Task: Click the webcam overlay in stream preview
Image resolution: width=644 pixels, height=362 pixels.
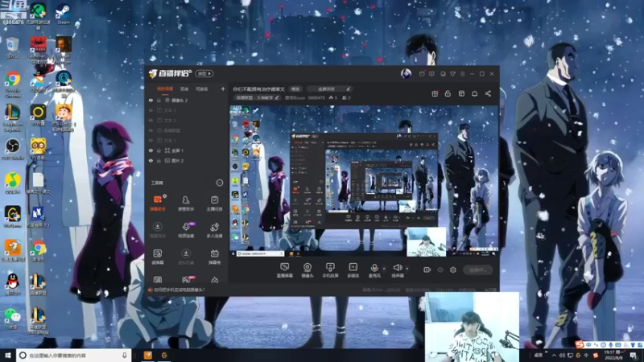Action: (x=427, y=242)
